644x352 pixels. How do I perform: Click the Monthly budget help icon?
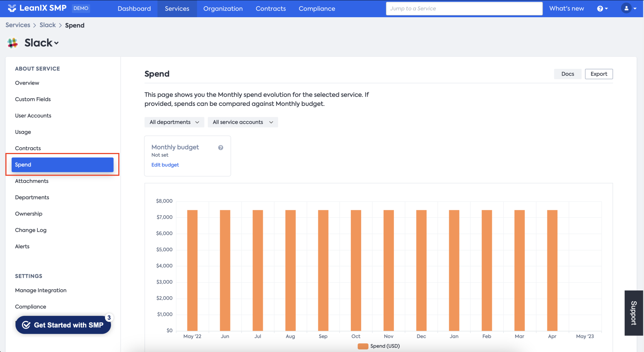pyautogui.click(x=221, y=147)
